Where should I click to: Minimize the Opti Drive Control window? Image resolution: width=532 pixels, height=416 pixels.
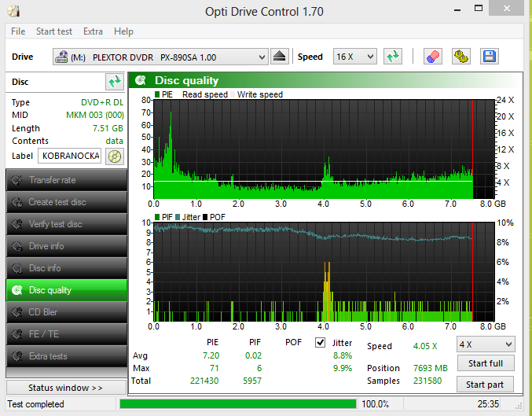coord(457,9)
